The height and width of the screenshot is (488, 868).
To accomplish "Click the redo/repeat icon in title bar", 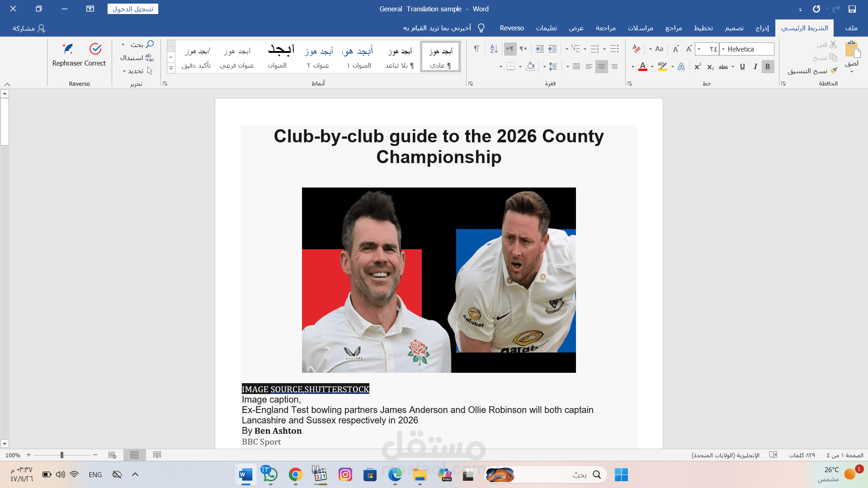I will (x=816, y=9).
